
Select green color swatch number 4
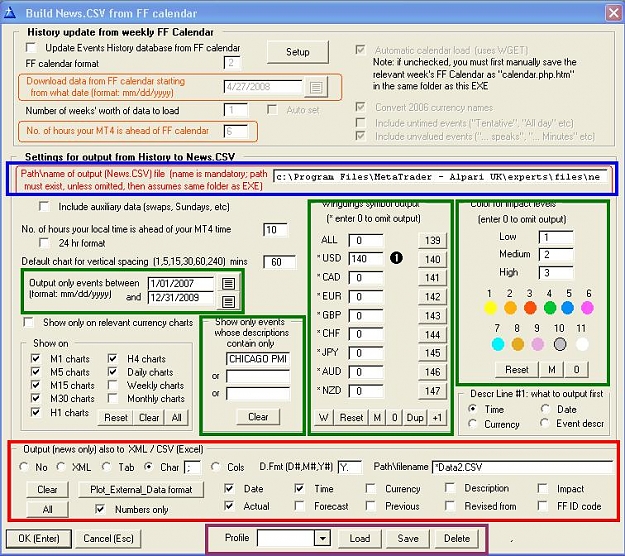550,308
